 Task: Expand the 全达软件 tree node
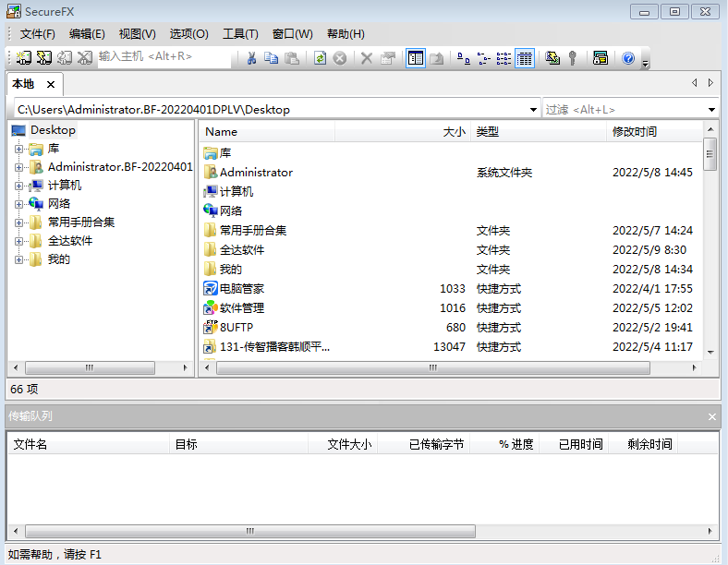18,241
